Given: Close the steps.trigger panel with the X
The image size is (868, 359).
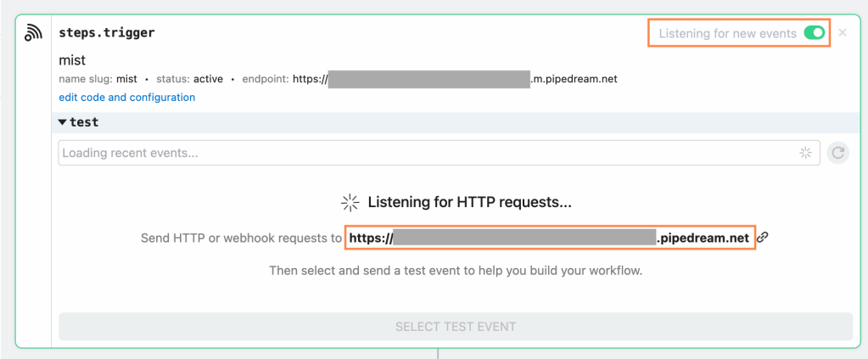Looking at the screenshot, I should click(842, 33).
